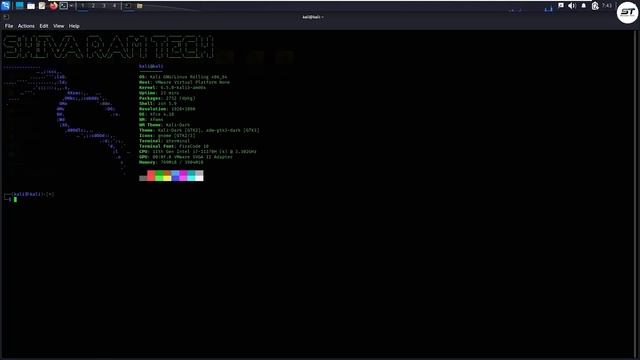Click the lock screen power icon

pos(595,6)
